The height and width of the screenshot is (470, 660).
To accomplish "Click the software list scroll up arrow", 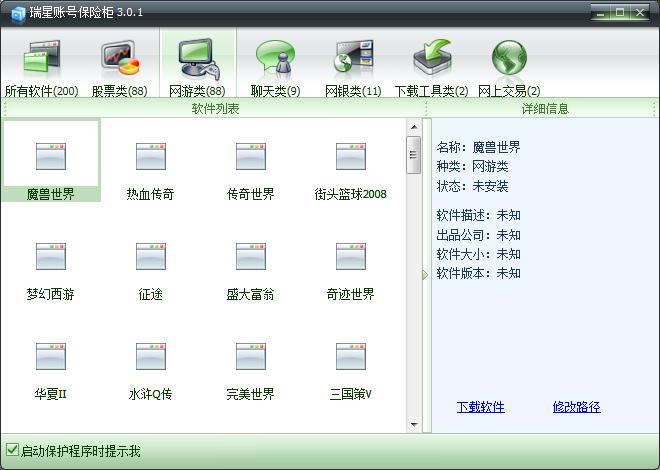I will (414, 127).
